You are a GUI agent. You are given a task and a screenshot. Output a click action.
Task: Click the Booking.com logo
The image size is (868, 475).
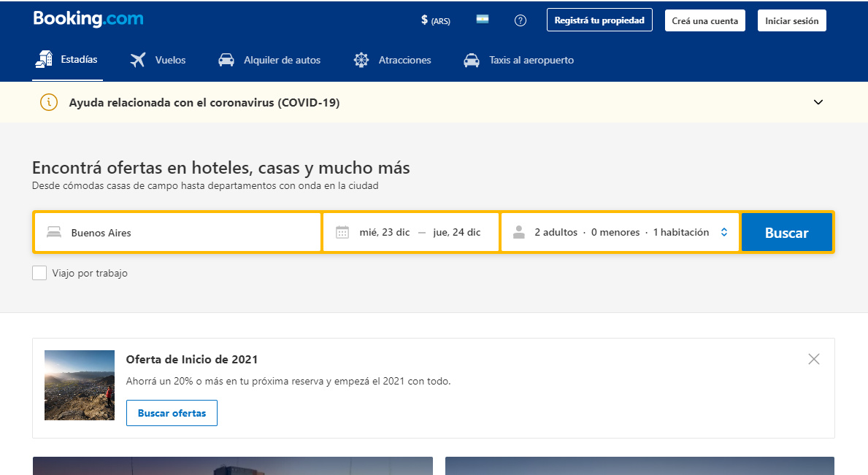[88, 19]
